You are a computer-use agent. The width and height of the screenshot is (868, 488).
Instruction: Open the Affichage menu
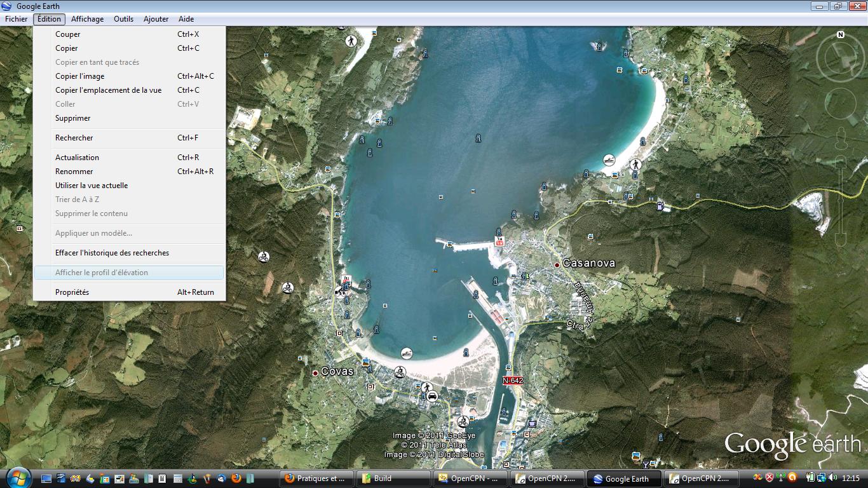pyautogui.click(x=87, y=19)
